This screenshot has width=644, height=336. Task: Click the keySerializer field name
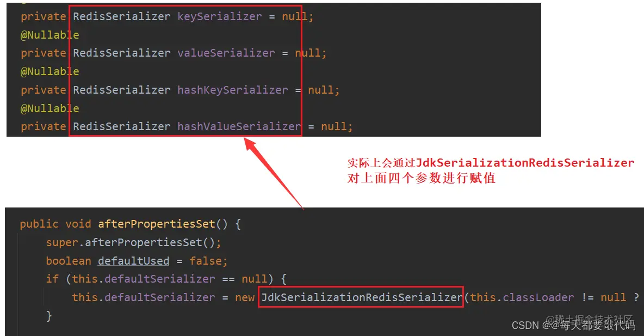coord(219,16)
